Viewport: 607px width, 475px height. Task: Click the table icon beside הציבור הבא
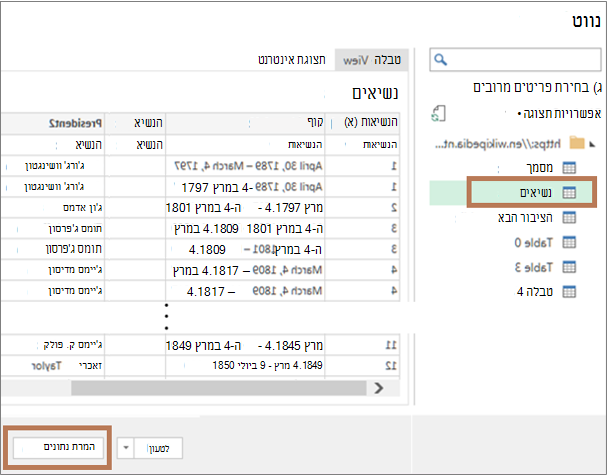click(569, 218)
